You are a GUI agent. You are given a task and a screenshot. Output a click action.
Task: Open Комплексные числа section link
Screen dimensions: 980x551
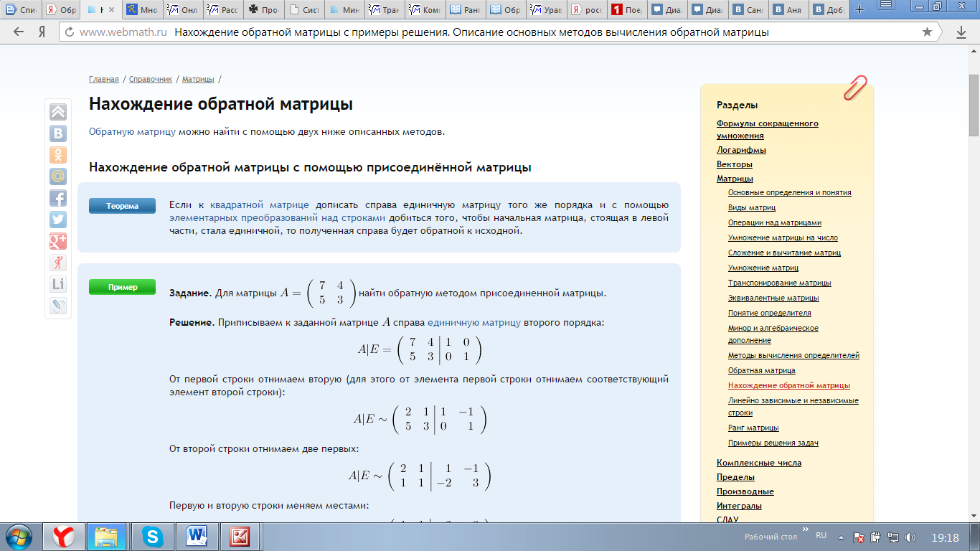pyautogui.click(x=759, y=463)
